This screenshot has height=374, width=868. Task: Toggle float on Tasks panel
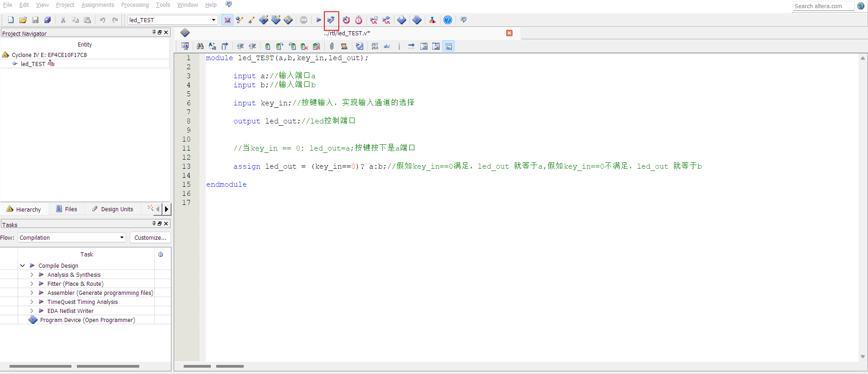coord(160,223)
